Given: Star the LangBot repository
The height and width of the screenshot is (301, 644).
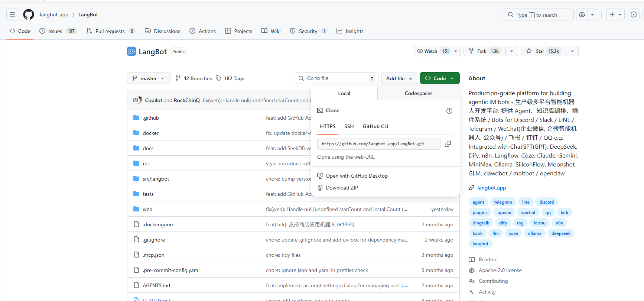Looking at the screenshot, I should click(x=544, y=51).
